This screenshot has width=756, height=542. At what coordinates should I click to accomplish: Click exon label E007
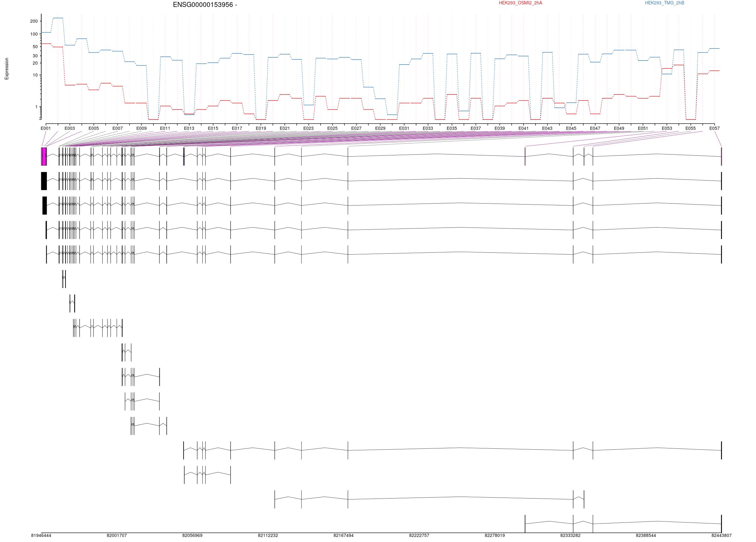(x=118, y=129)
